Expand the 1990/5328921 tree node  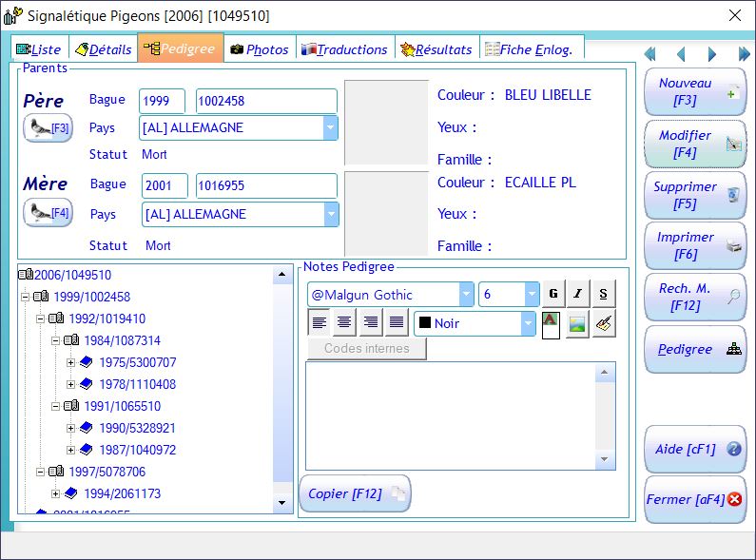(71, 428)
